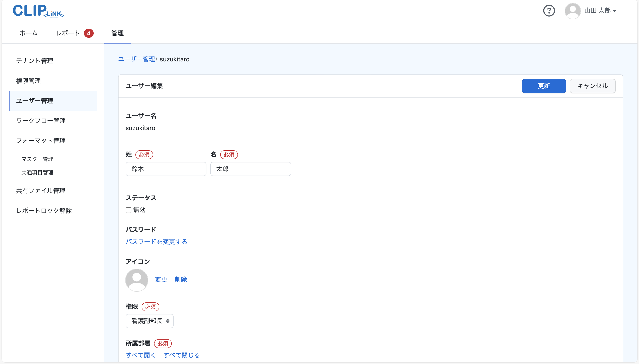Click the 姓 input field containing 鈴木

[166, 169]
